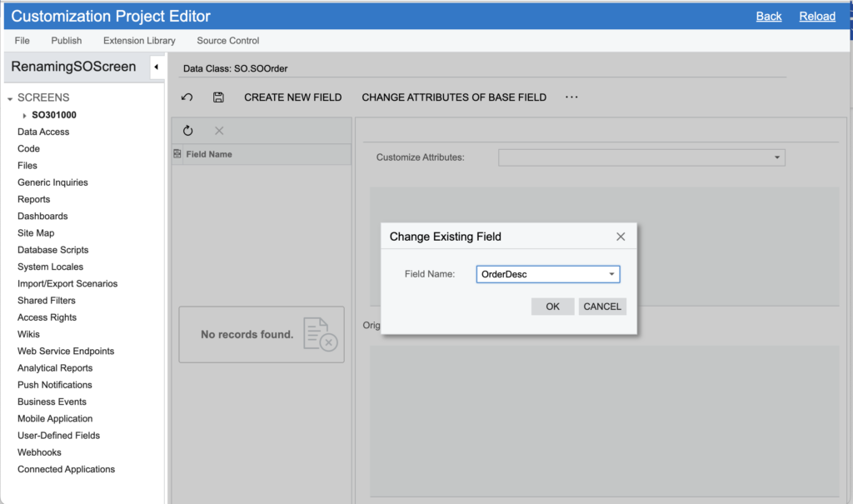Collapse the left navigation panel arrow
The image size is (853, 504).
(156, 67)
